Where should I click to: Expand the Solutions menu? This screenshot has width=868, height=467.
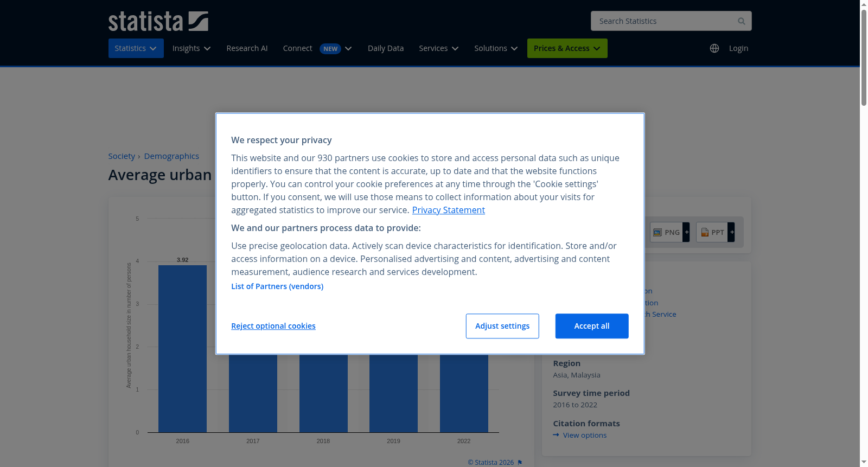496,48
